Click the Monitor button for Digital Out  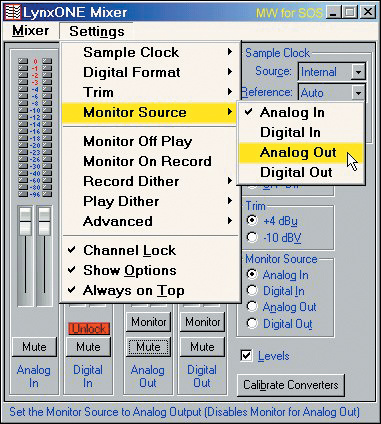coord(203,322)
